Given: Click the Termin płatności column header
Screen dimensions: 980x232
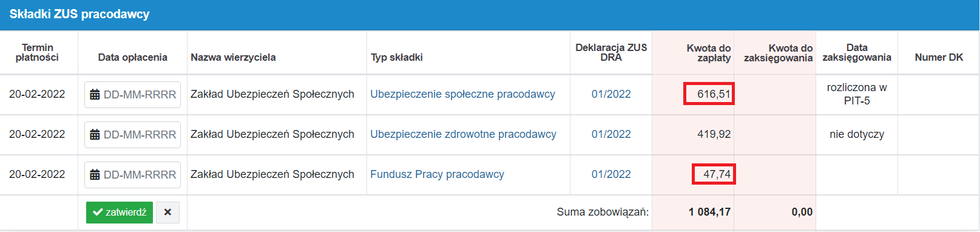Looking at the screenshot, I should [x=37, y=52].
